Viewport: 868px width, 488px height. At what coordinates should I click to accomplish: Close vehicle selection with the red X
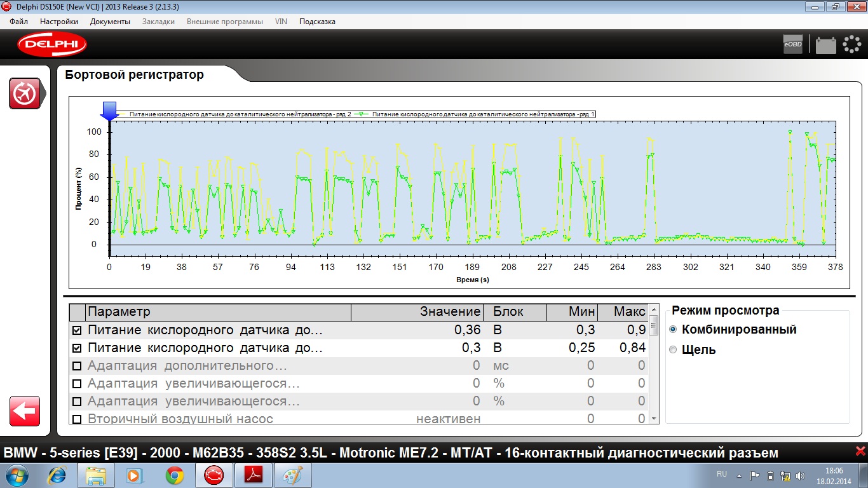860,452
